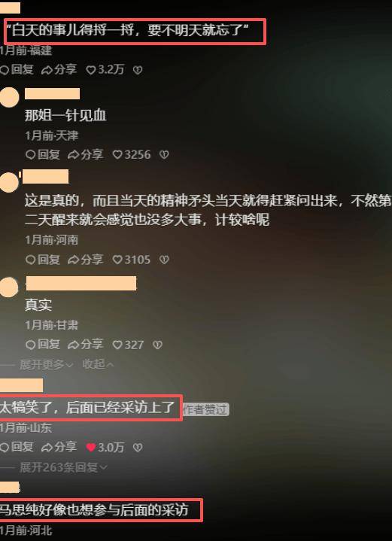The image size is (392, 541).
Task: Reply to the 太搞笑了 comment
Action: click(x=17, y=448)
